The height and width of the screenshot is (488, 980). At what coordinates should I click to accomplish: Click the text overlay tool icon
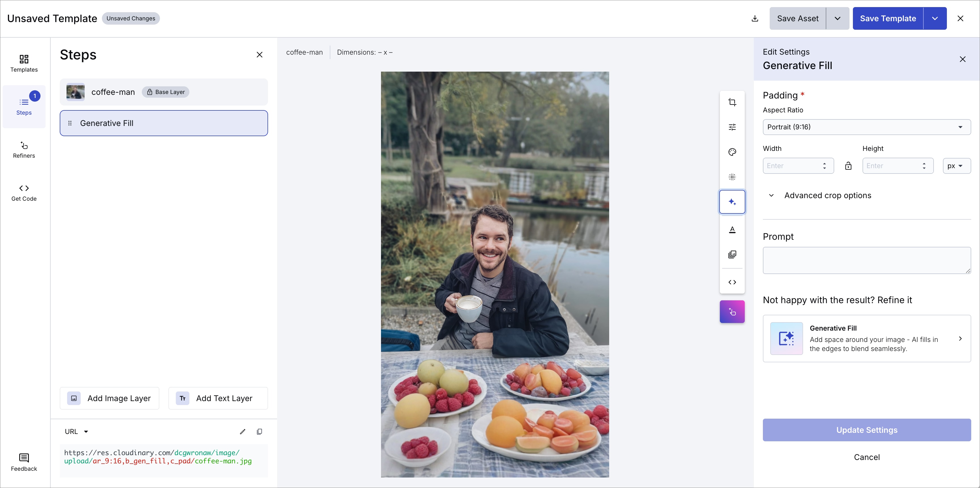coord(732,230)
